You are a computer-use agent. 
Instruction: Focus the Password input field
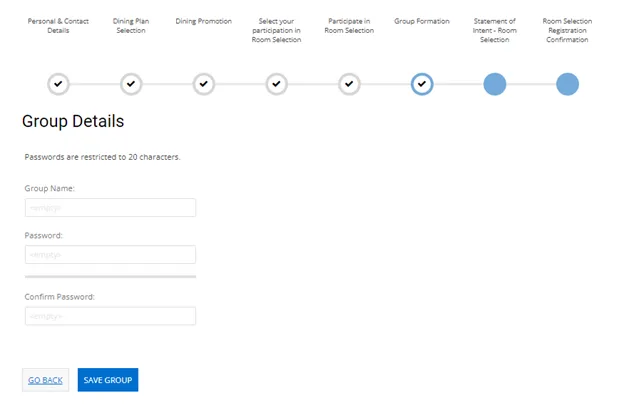coord(110,254)
